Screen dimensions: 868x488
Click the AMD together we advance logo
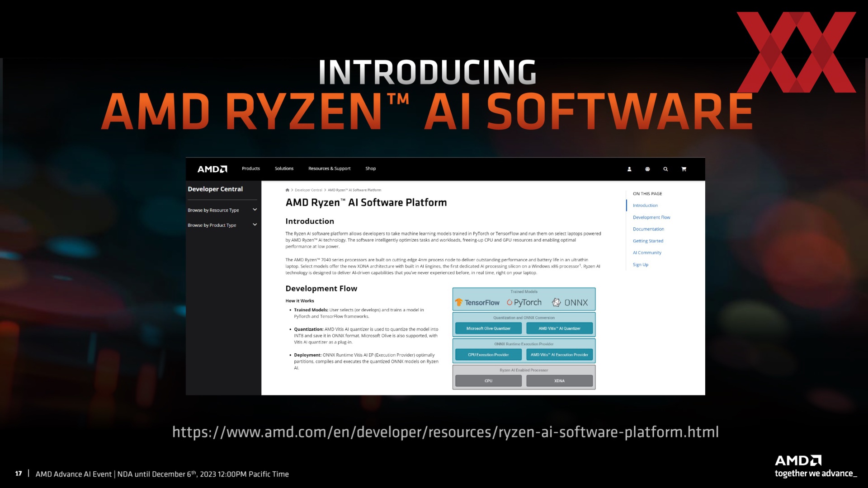click(x=816, y=466)
